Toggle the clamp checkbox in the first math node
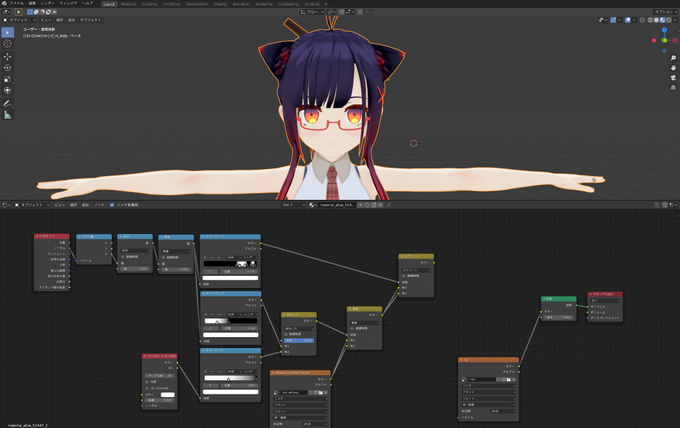This screenshot has width=680, height=428. coord(122,257)
